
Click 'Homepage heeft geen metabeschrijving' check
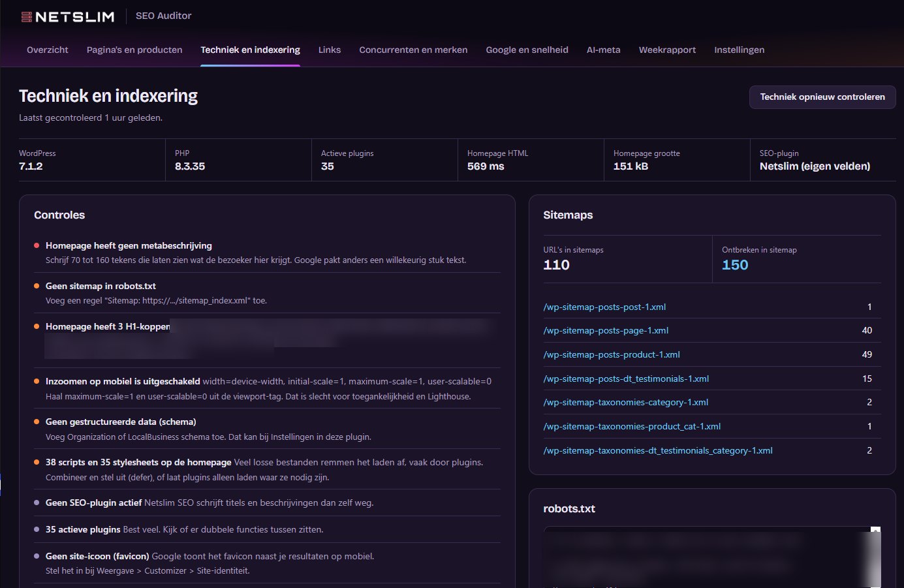point(129,245)
